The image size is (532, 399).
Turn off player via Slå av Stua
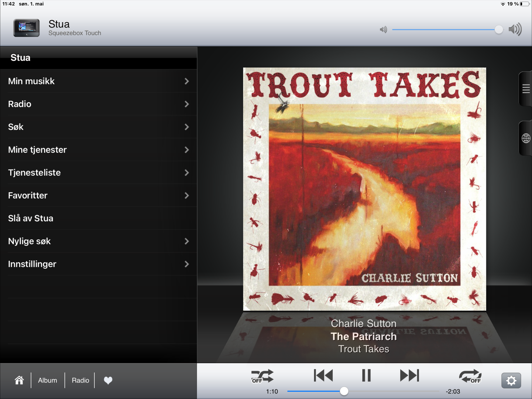point(99,218)
